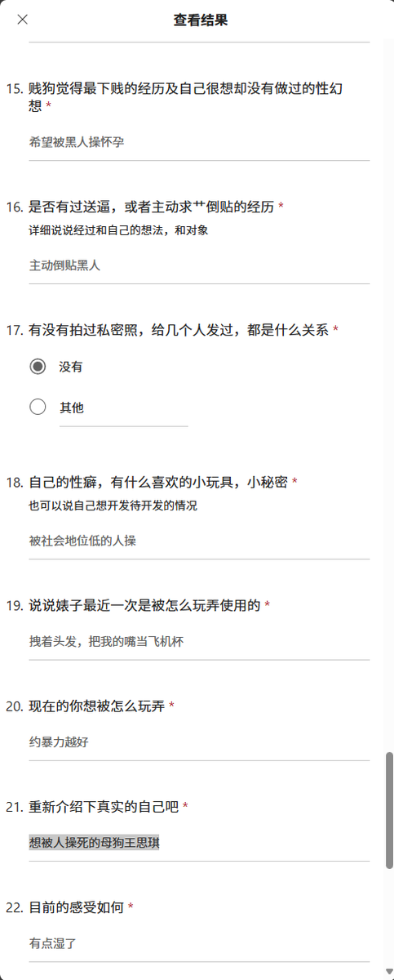Click the answer field of question 20

[x=199, y=742]
